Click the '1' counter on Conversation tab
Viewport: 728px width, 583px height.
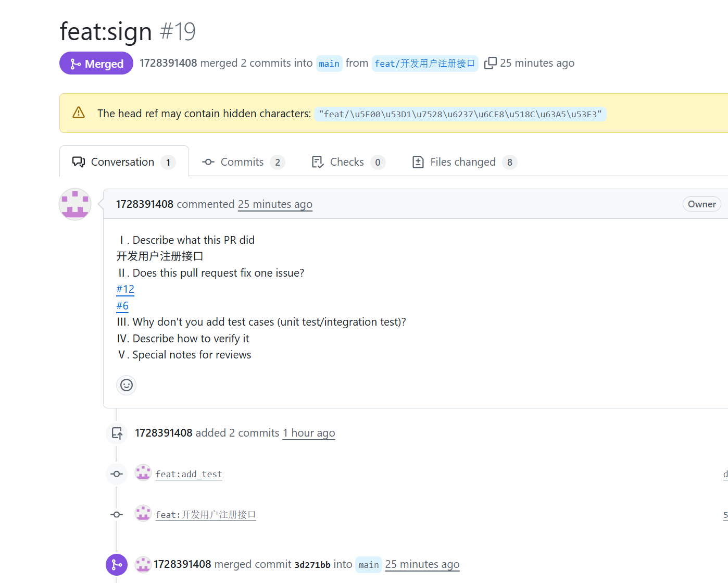point(168,163)
